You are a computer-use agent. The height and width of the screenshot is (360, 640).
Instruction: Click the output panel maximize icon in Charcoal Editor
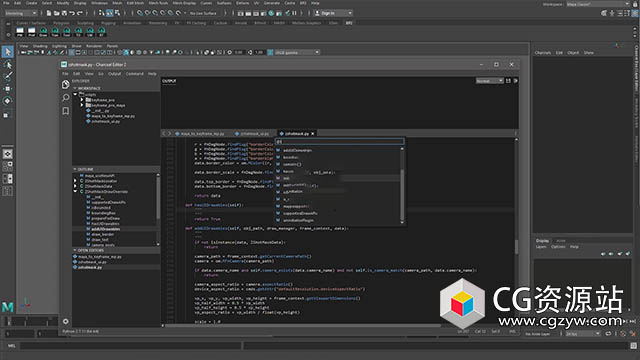click(508, 81)
